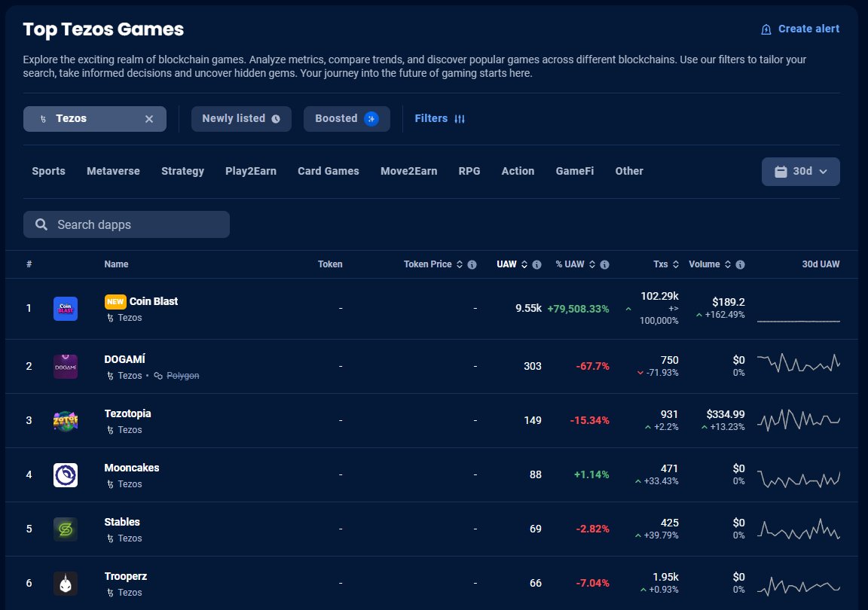Click the NEW badge on Coin Blast
868x610 pixels.
click(115, 302)
